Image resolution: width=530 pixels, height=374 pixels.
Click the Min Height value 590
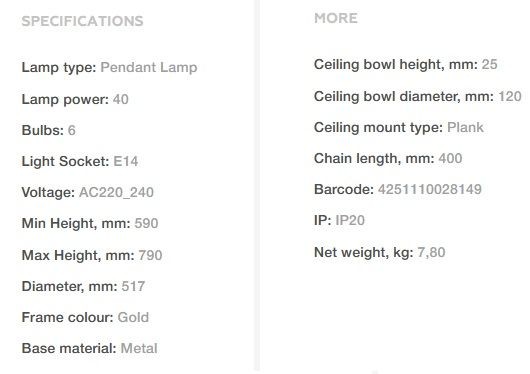146,224
